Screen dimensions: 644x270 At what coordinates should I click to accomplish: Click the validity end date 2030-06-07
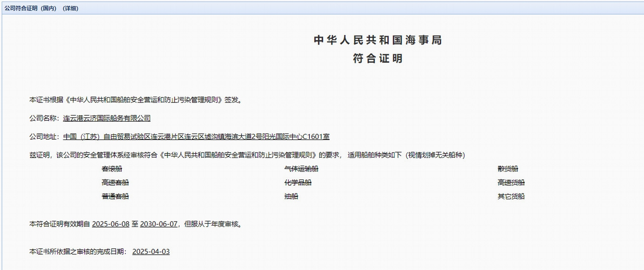(x=159, y=224)
